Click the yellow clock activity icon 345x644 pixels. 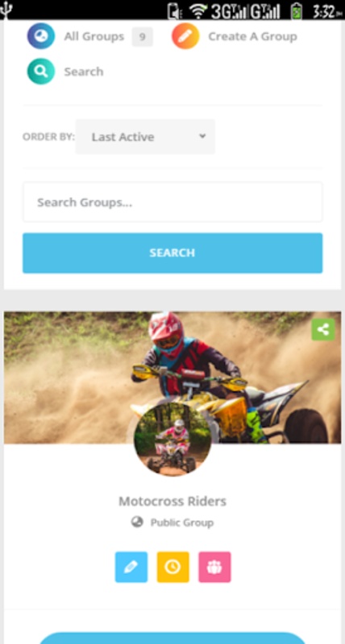pyautogui.click(x=173, y=567)
